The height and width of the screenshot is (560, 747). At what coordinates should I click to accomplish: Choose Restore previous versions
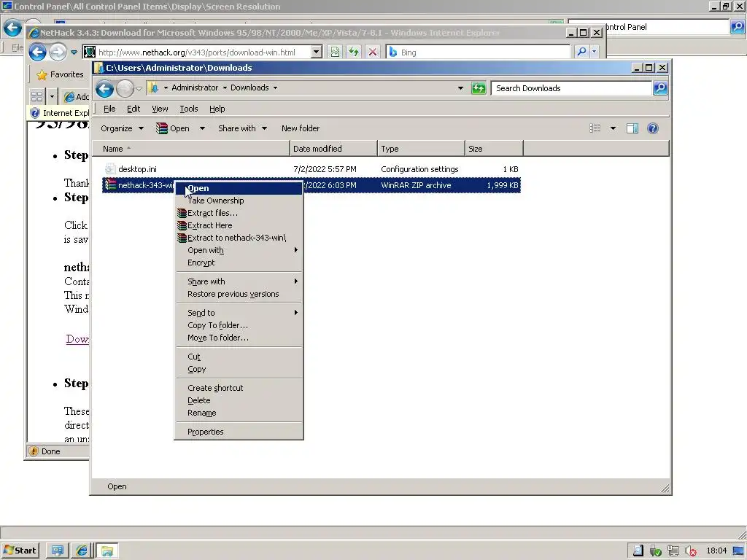[x=239, y=294]
